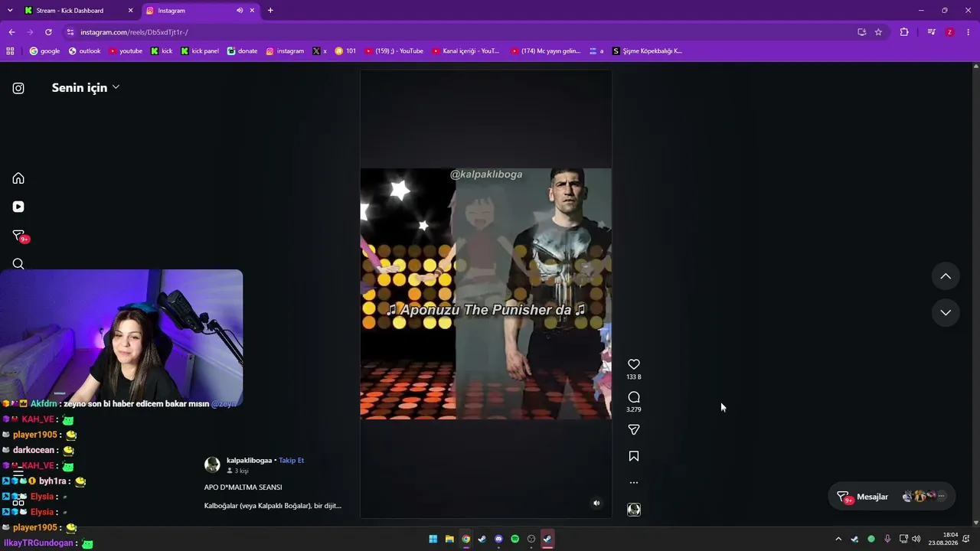Reload the Instagram page

pyautogui.click(x=48, y=32)
